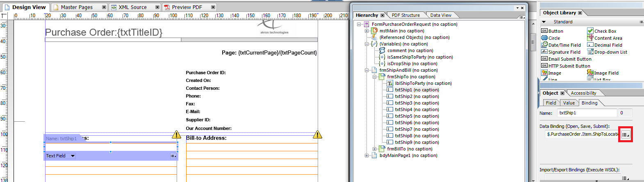The width and height of the screenshot is (644, 182).
Task: Collapse the (Variables) node
Action: 367,44
